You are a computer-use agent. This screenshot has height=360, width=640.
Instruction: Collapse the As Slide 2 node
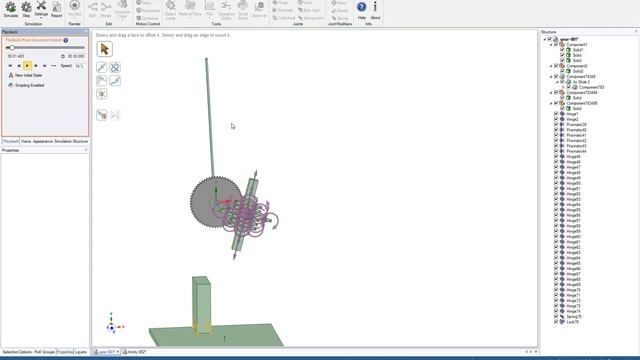point(558,82)
